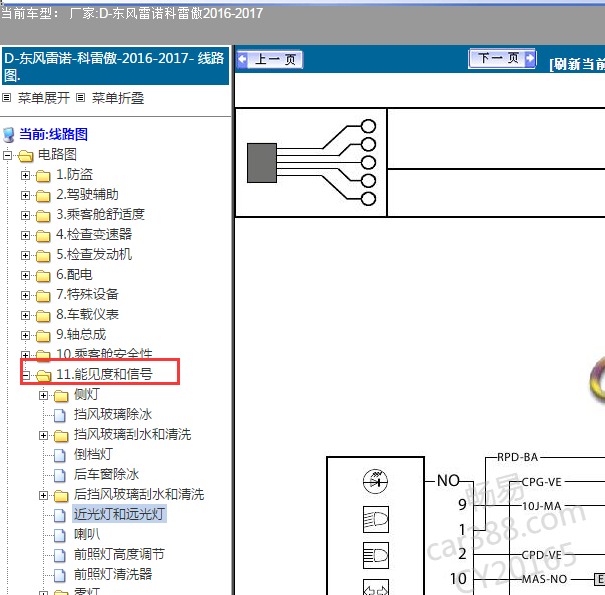Click the page icon of 前照灯清洗器
The width and height of the screenshot is (605, 595).
coord(60,575)
